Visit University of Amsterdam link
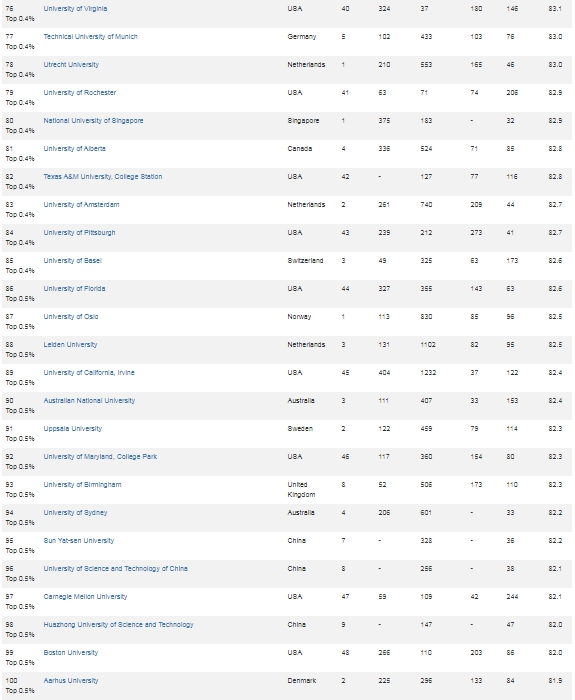 [x=81, y=205]
